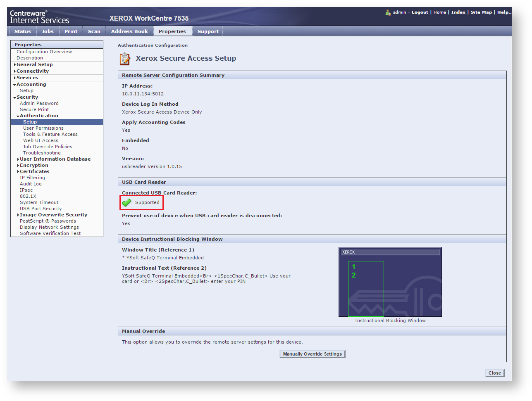The image size is (532, 401).
Task: Select IP Filtering in sidebar
Action: tap(32, 178)
